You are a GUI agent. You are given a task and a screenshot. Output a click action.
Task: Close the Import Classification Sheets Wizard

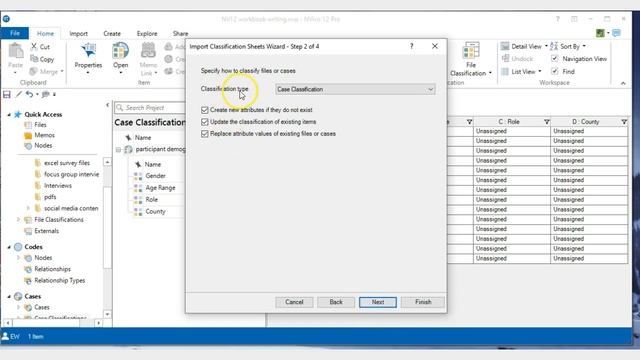tap(435, 46)
